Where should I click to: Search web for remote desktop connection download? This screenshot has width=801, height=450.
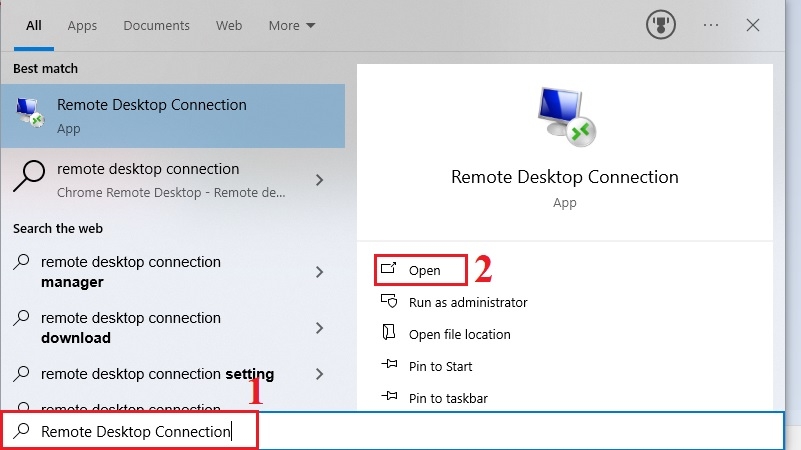(131, 327)
